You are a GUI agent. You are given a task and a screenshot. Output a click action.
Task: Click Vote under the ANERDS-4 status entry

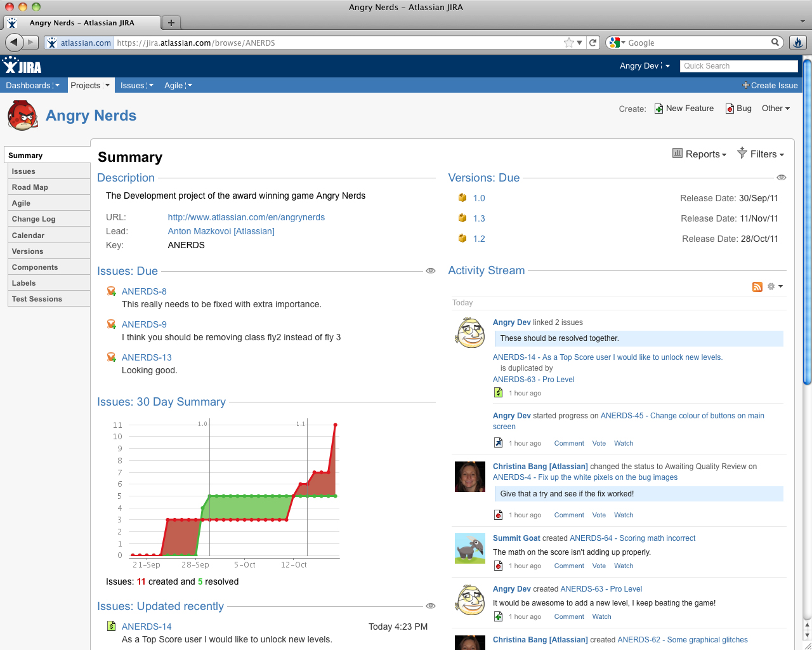tap(599, 515)
